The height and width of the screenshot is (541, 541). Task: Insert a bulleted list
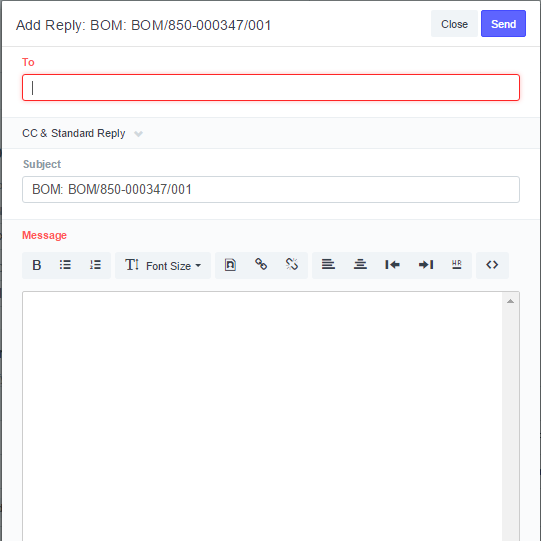(x=65, y=265)
